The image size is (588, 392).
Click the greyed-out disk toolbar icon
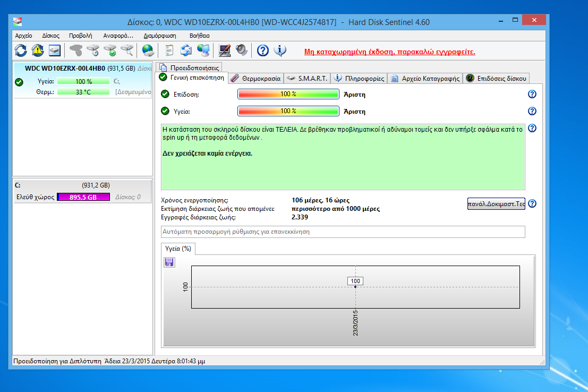coord(76,50)
